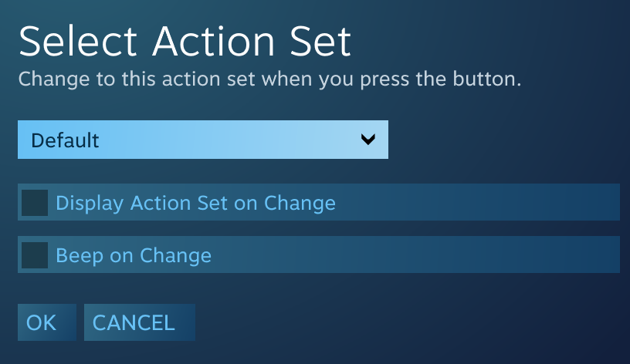Accept the action set by clicking OK

point(42,322)
